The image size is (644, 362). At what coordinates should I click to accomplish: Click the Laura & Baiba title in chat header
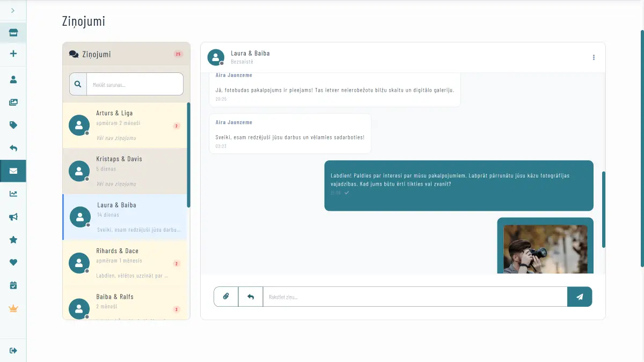click(250, 53)
